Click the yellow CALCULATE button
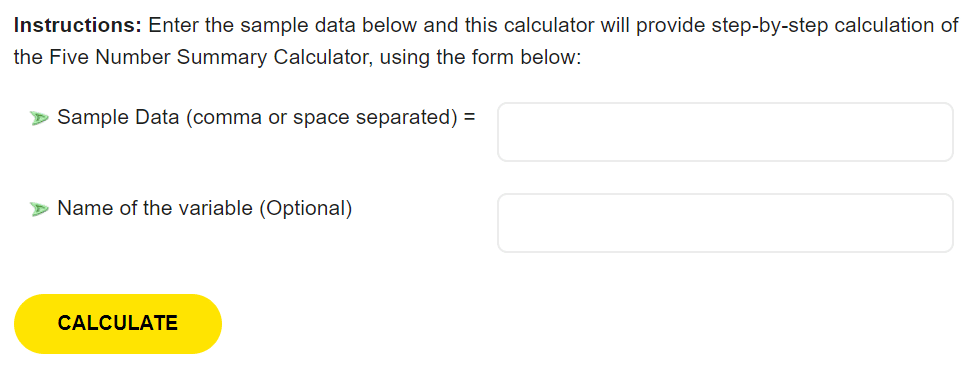The width and height of the screenshot is (976, 371). [x=118, y=324]
